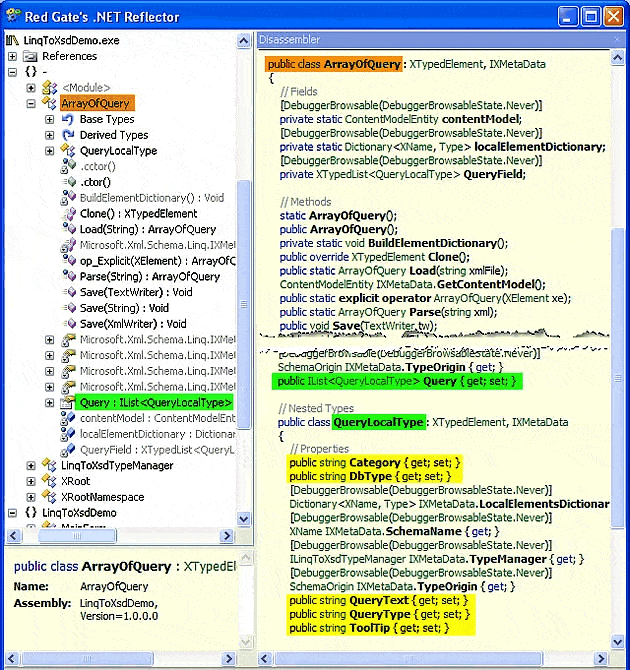Click the op_Explicit method icon
The image size is (630, 670).
(70, 261)
